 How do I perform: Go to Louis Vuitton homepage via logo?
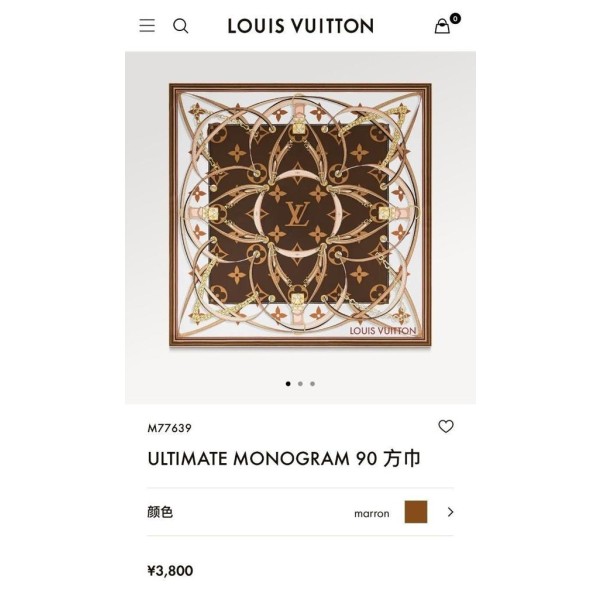coord(301,26)
